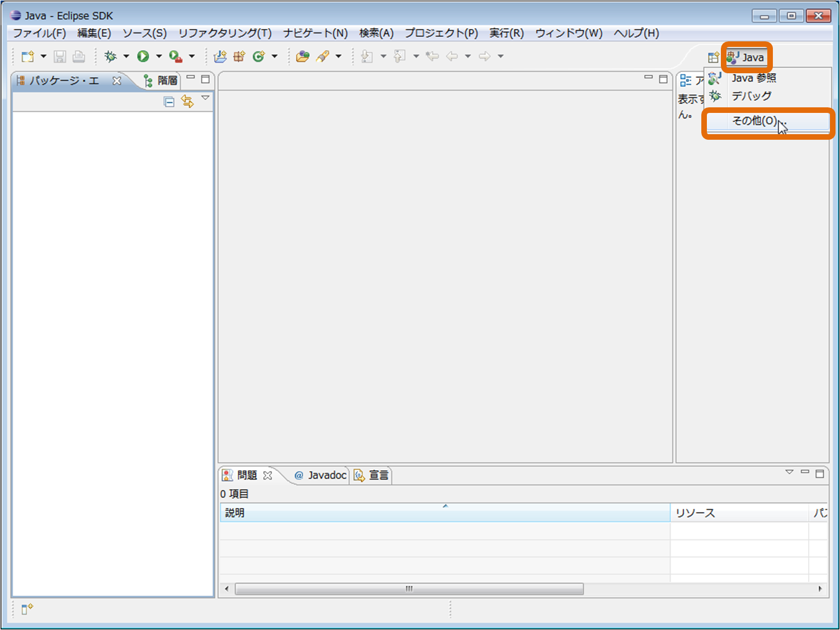Viewport: 840px width, 630px height.
Task: Open the Forward history dropdown arrow
Action: 501,56
